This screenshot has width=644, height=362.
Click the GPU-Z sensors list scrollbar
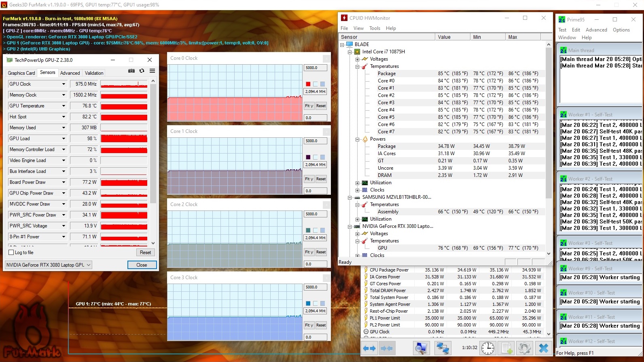point(153,162)
